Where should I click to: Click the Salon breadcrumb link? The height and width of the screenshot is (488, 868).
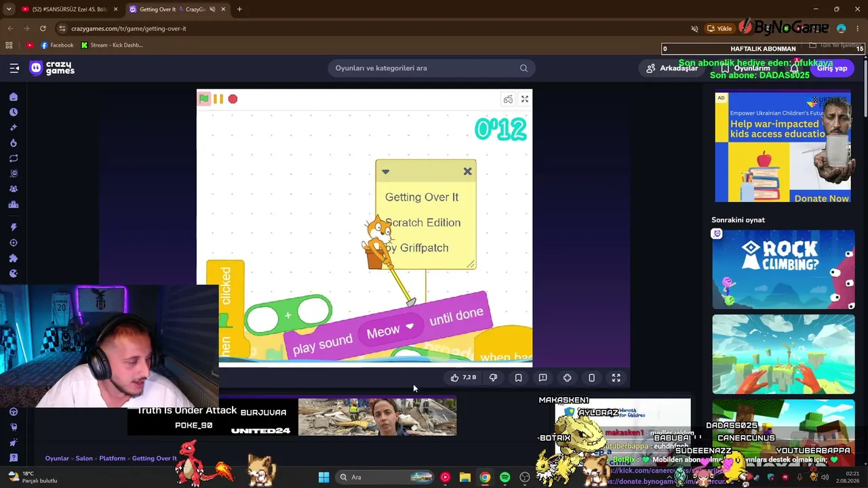84,458
